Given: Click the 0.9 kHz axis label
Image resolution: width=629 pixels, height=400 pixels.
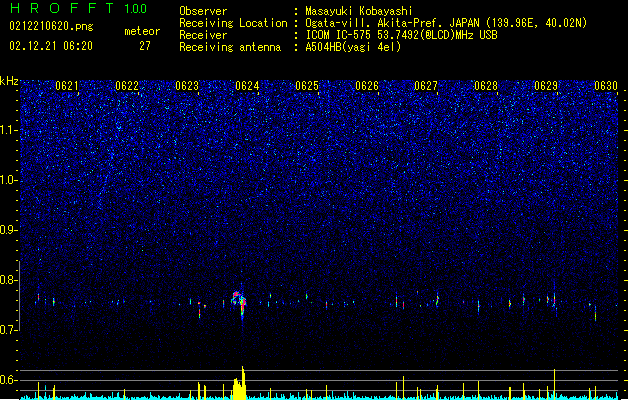Looking at the screenshot, I should click(8, 230).
